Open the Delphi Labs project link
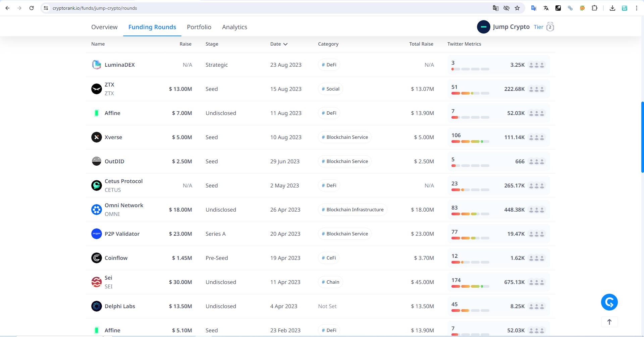The width and height of the screenshot is (644, 337). [120, 306]
